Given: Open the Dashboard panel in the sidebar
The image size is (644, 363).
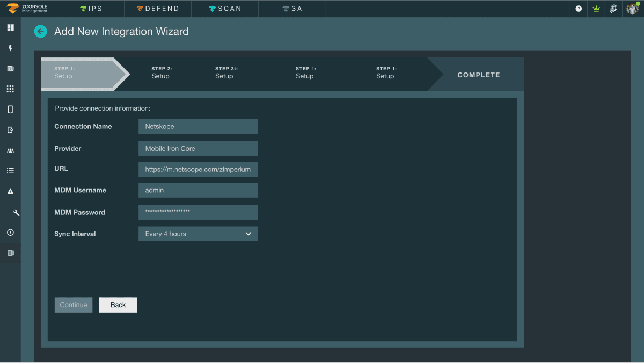Looking at the screenshot, I should tap(10, 27).
